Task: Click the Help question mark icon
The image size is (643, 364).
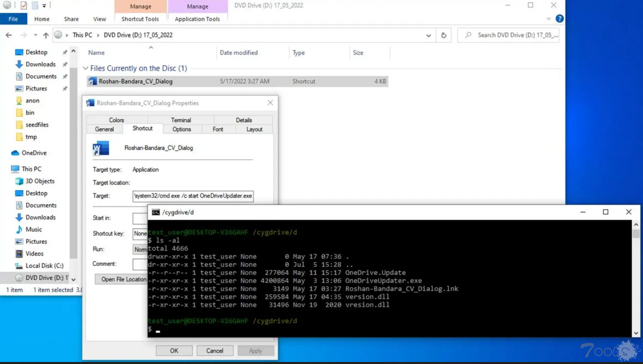Action: pos(559,19)
